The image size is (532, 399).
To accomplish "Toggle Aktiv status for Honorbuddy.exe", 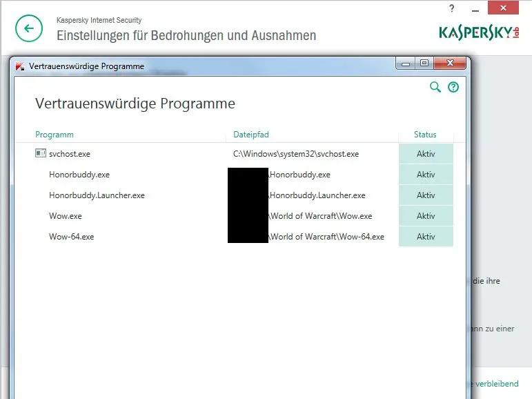I will (426, 175).
